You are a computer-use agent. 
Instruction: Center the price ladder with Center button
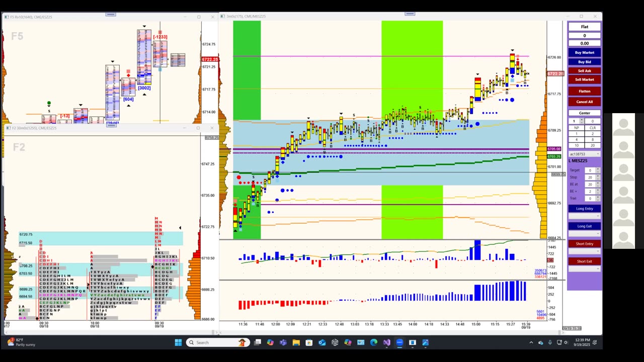pyautogui.click(x=584, y=113)
